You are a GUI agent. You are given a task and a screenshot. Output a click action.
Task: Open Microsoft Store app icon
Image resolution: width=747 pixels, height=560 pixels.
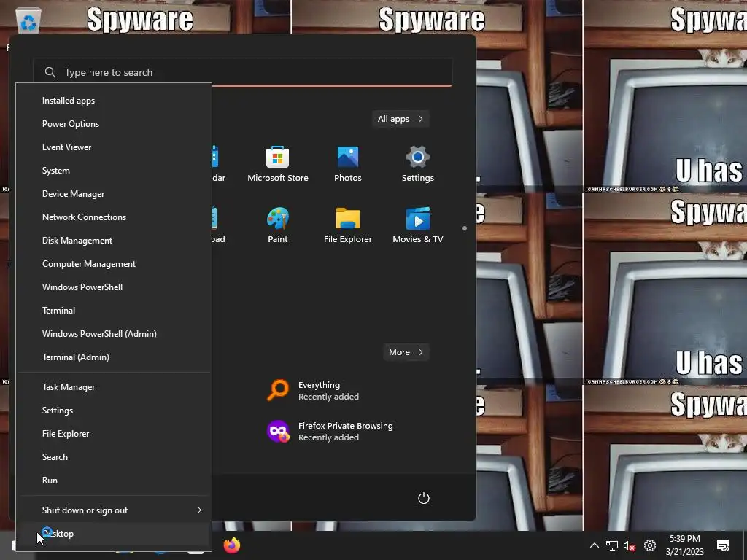(278, 164)
